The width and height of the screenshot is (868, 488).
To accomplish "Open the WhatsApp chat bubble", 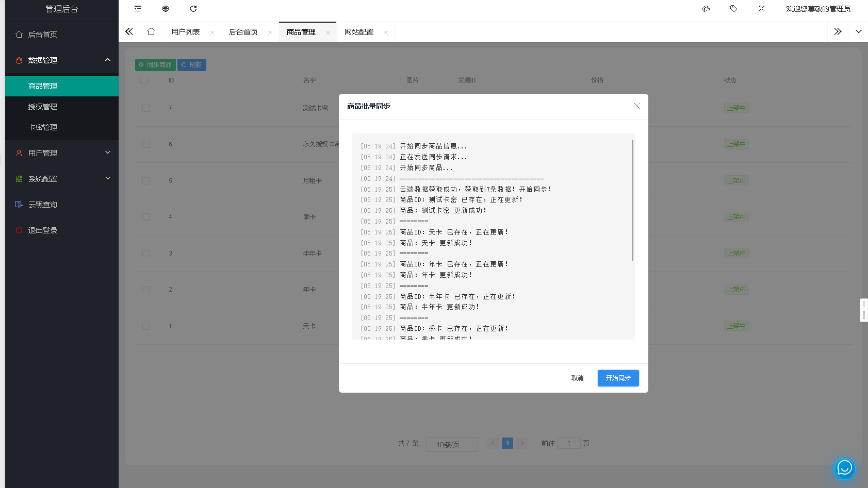I will click(844, 468).
